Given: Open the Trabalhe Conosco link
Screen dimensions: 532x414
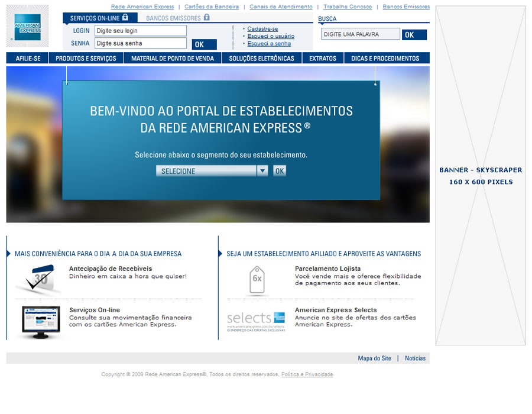Looking at the screenshot, I should click(x=348, y=7).
